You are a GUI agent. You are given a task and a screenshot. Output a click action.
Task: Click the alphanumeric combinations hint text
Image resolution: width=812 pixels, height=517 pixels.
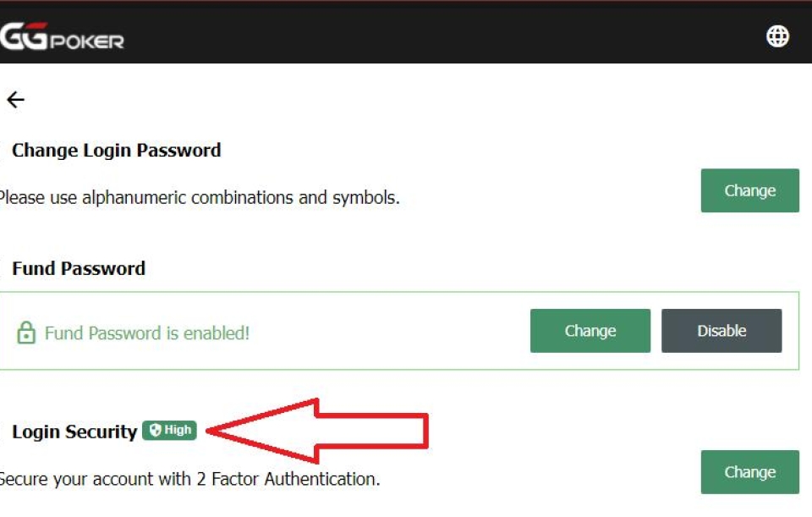[x=200, y=197]
